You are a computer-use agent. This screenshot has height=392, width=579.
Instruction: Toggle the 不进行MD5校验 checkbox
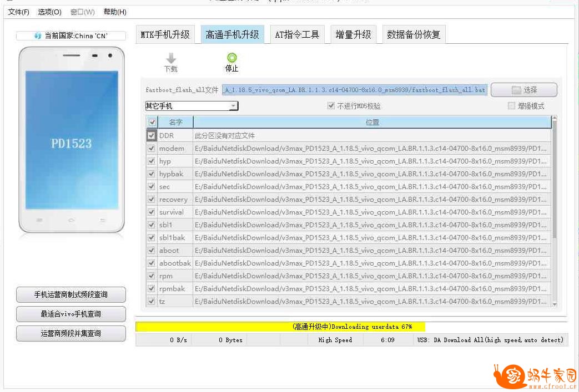tap(331, 106)
